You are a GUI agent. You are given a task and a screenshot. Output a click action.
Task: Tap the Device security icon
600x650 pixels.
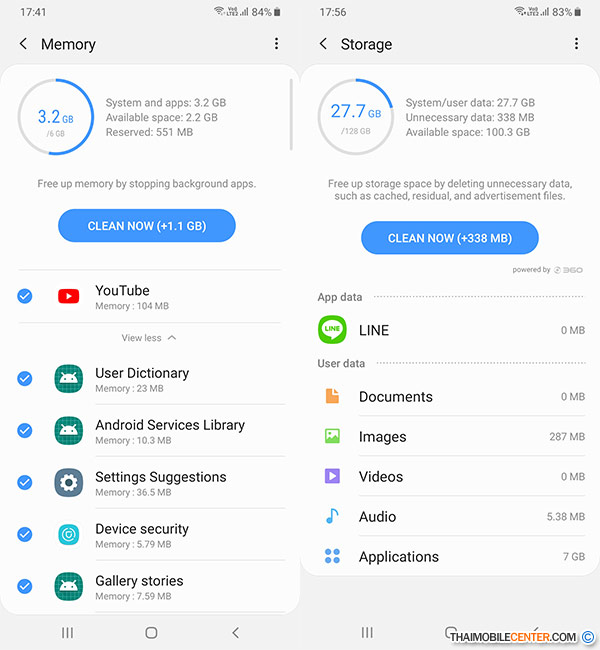pos(68,534)
